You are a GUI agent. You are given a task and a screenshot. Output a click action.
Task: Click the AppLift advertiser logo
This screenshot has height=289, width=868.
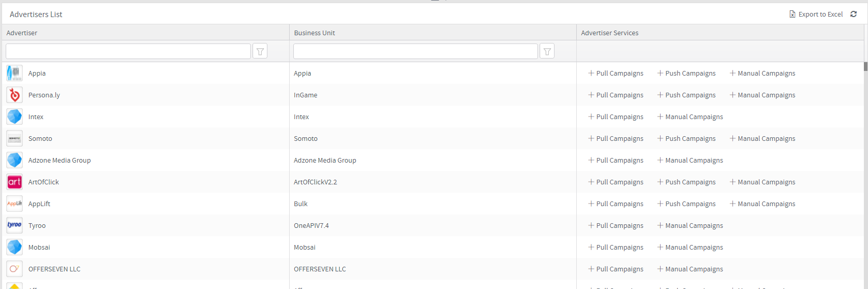(14, 204)
